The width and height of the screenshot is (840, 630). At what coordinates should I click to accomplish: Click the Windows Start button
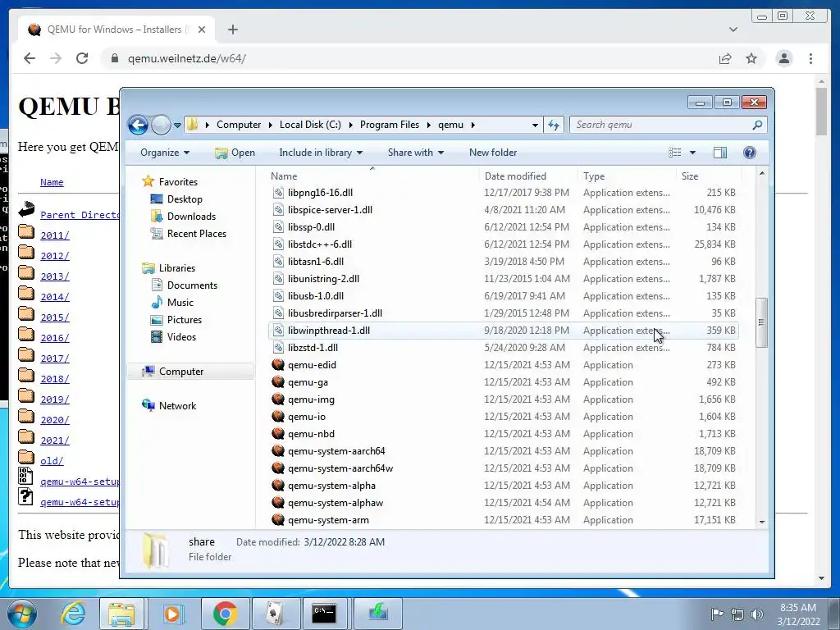pyautogui.click(x=22, y=614)
